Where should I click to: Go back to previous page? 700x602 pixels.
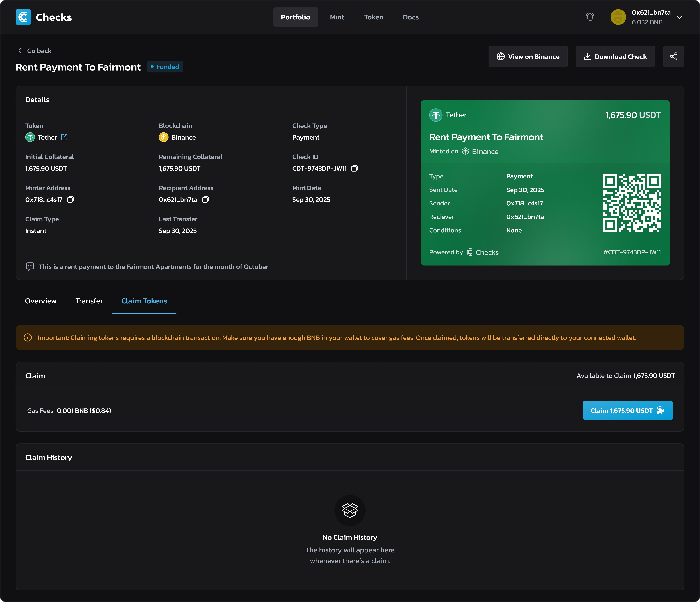click(x=35, y=51)
